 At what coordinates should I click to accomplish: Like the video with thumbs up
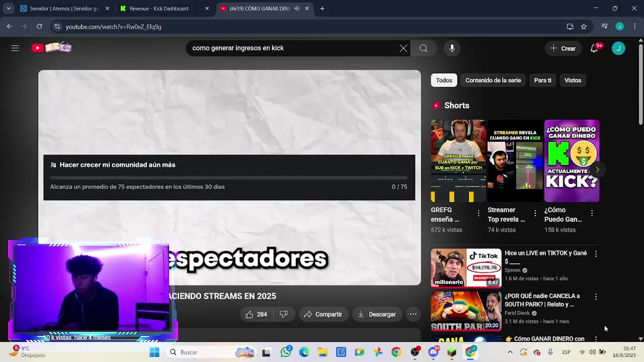[x=256, y=314]
